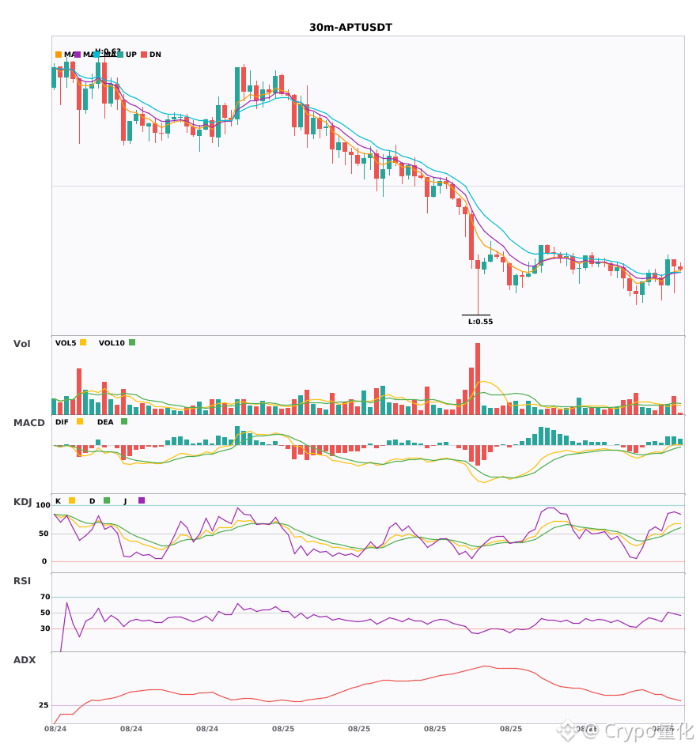This screenshot has width=700, height=751.
Task: Click the chart title 30m-APTUSDT
Action: pyautogui.click(x=350, y=28)
